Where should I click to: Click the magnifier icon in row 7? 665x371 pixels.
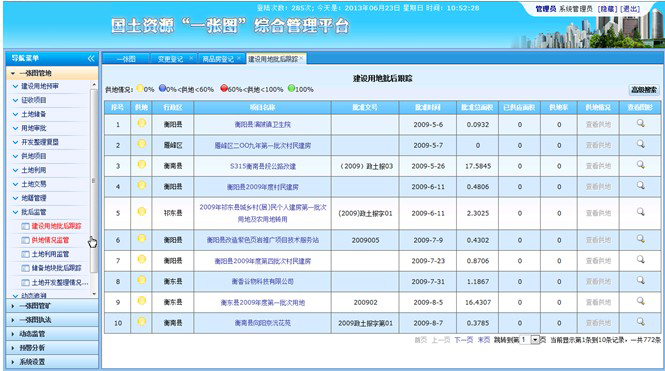click(640, 259)
